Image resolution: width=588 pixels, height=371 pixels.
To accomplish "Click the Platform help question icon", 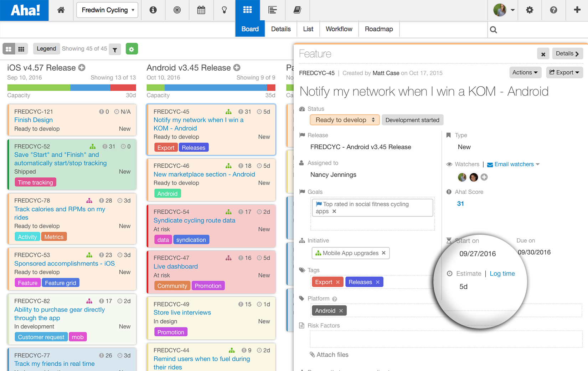I will [x=335, y=299].
